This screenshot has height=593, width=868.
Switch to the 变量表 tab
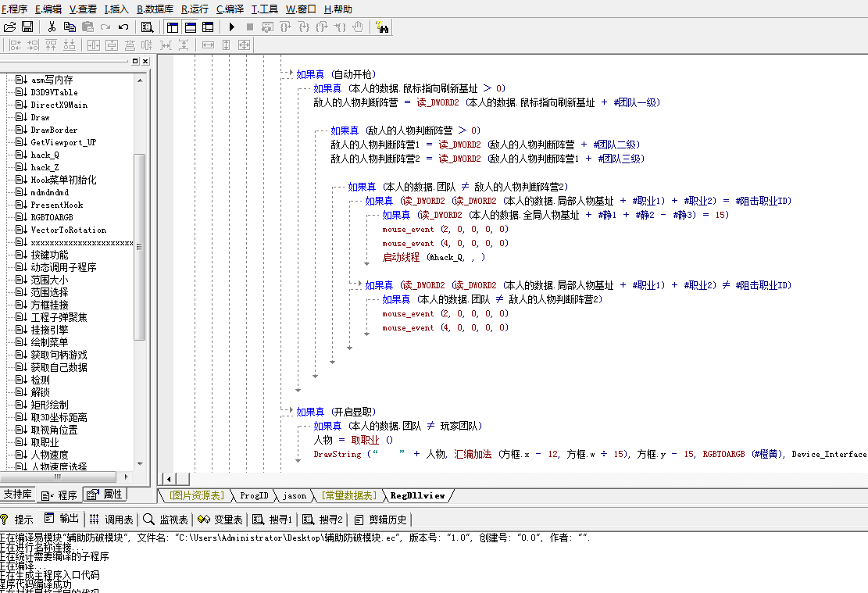[221, 520]
